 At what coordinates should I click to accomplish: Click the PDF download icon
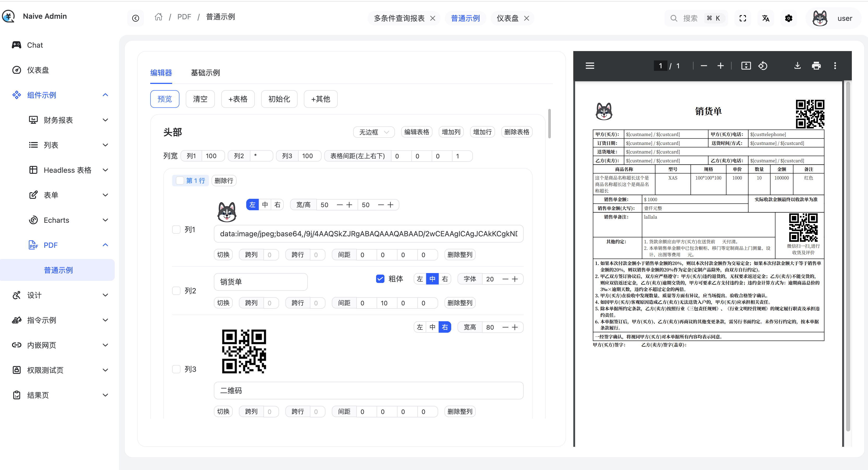797,66
